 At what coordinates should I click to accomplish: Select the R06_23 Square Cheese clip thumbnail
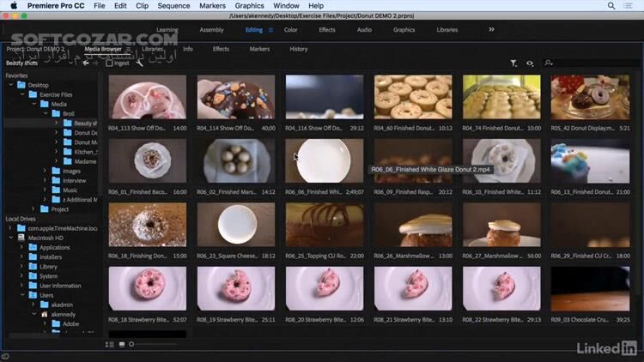(236, 225)
